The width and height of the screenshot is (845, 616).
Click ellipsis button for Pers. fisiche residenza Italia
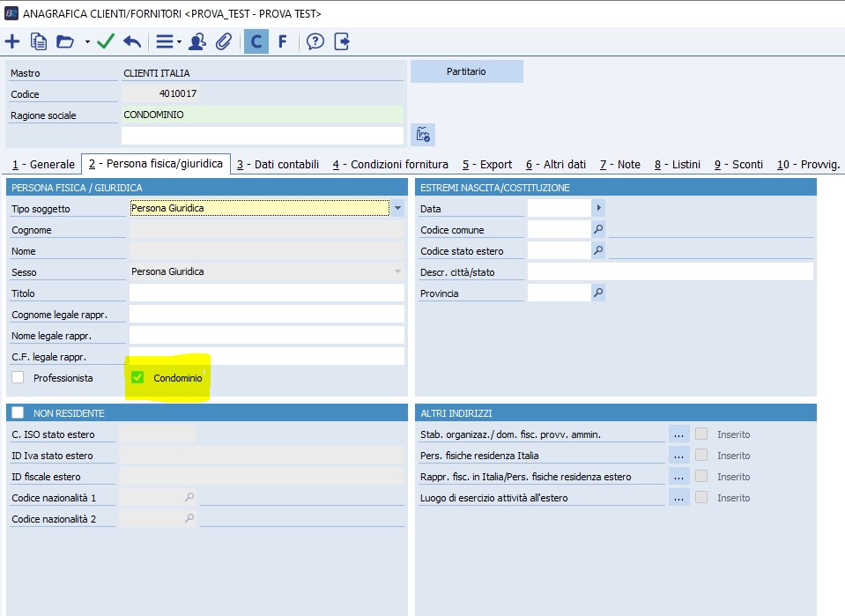pyautogui.click(x=678, y=456)
